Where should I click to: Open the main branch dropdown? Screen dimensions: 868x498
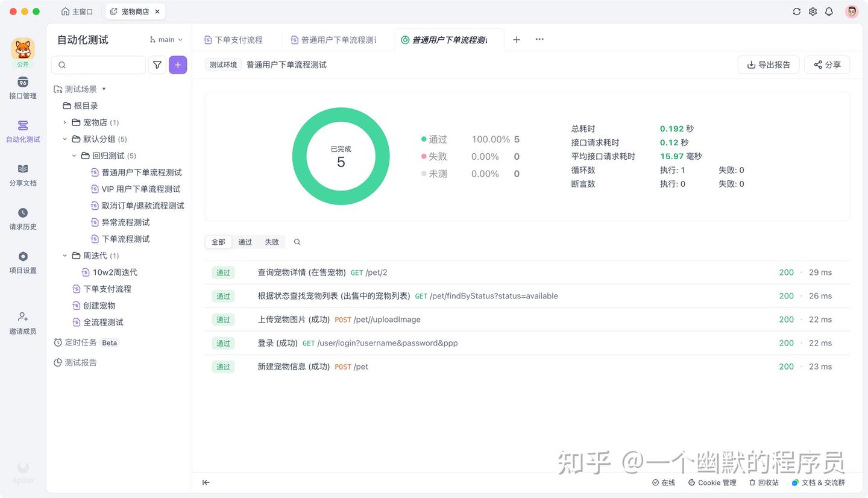tap(166, 40)
